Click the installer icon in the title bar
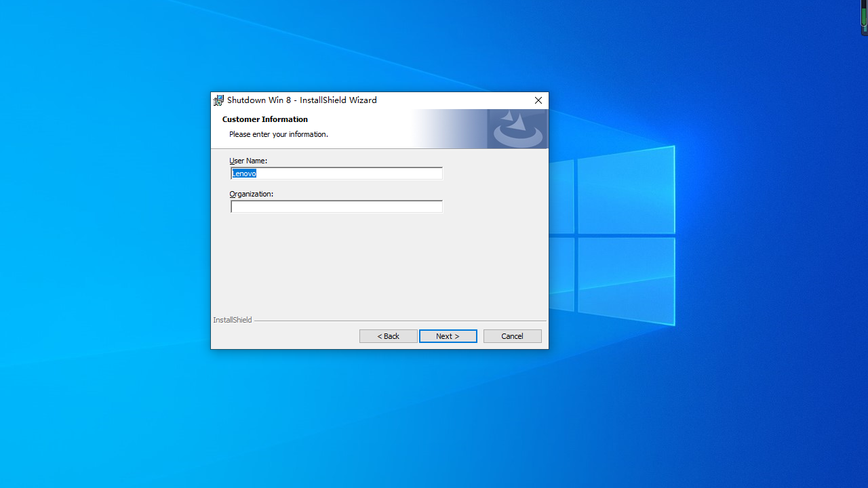 (x=218, y=100)
